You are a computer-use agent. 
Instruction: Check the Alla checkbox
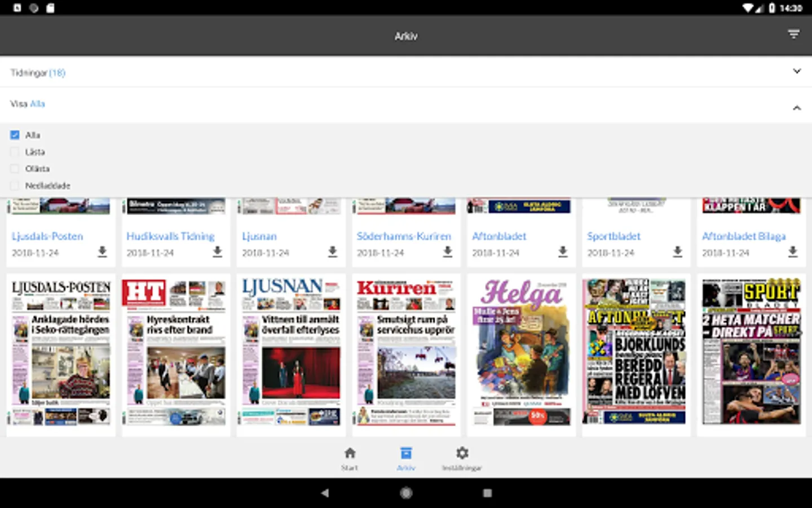coord(15,135)
